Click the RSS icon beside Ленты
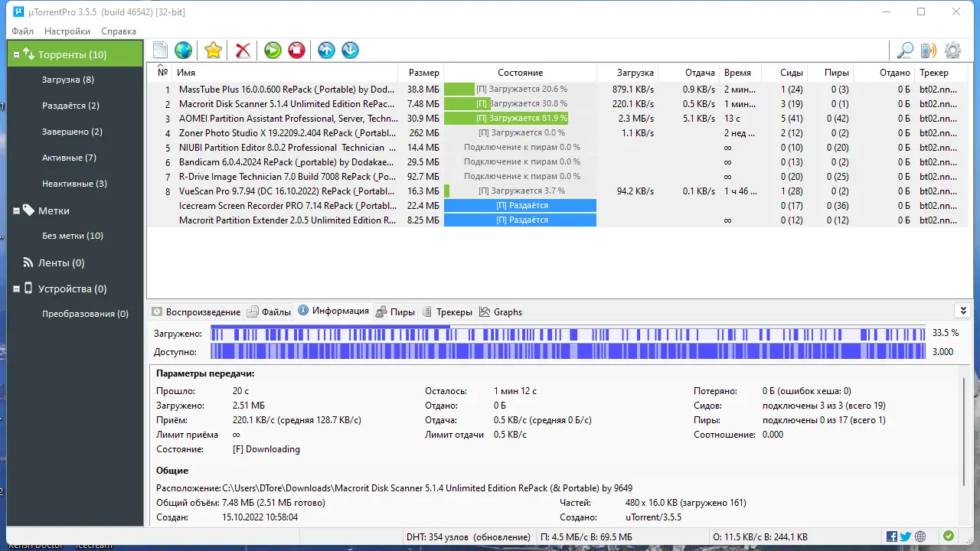The image size is (980, 551). tap(29, 262)
